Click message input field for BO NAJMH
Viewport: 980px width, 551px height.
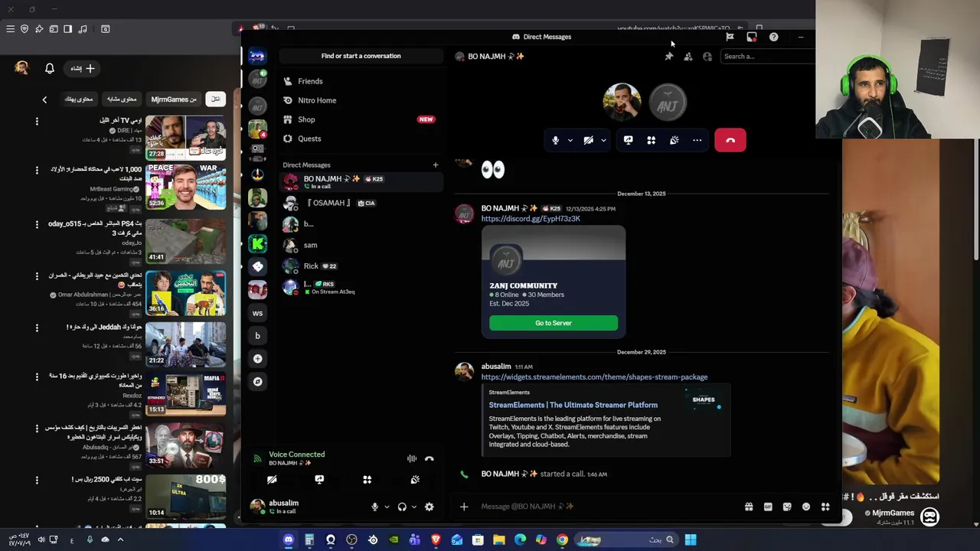605,507
